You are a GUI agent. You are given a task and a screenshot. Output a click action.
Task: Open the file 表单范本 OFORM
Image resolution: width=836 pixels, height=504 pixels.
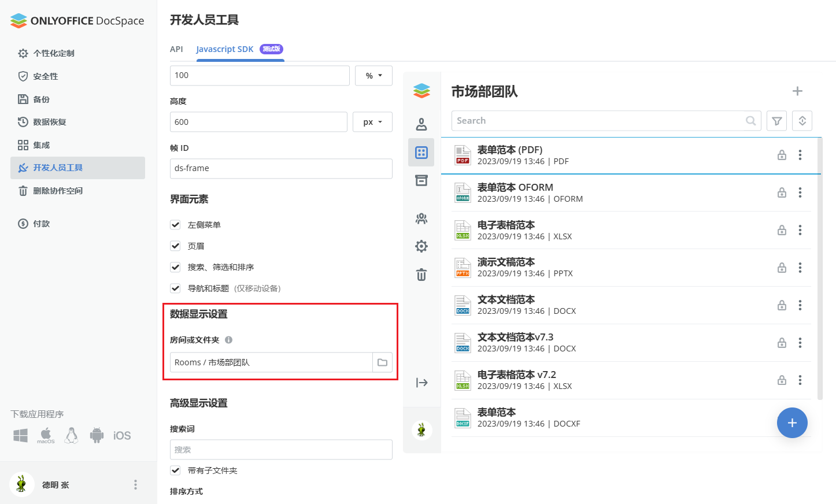pos(515,187)
